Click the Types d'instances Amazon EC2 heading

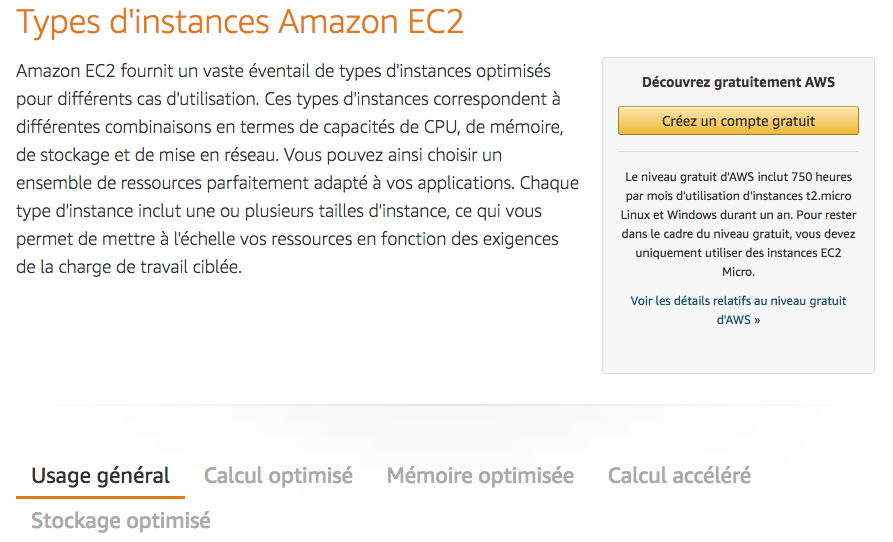pyautogui.click(x=240, y=22)
